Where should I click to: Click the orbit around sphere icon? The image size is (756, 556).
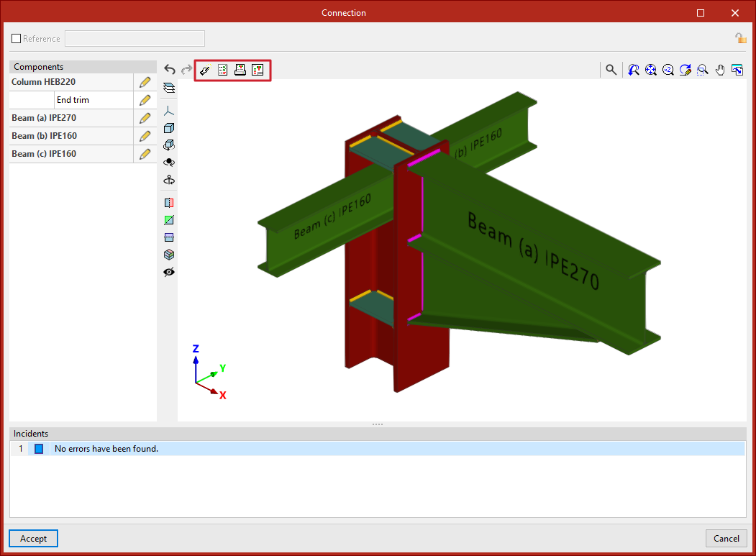point(169,163)
